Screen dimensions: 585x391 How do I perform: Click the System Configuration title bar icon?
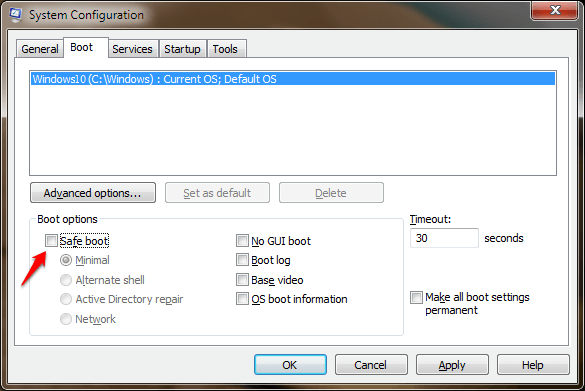pyautogui.click(x=16, y=14)
